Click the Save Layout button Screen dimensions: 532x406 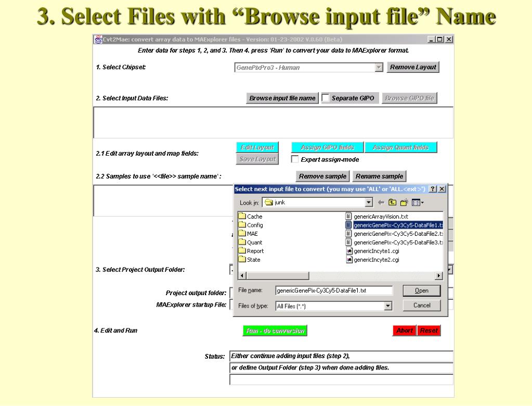257,159
